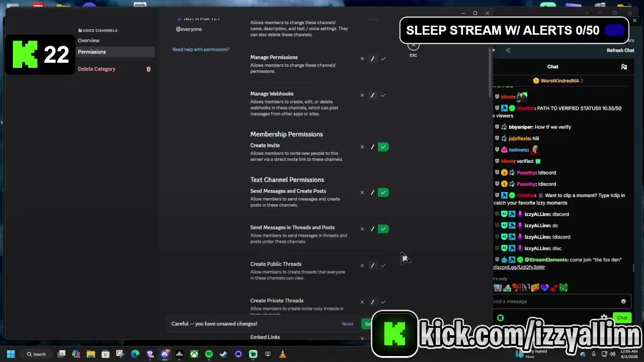This screenshot has height=362, width=644.
Task: Allow the Manage Webhooks permission
Action: (383, 95)
